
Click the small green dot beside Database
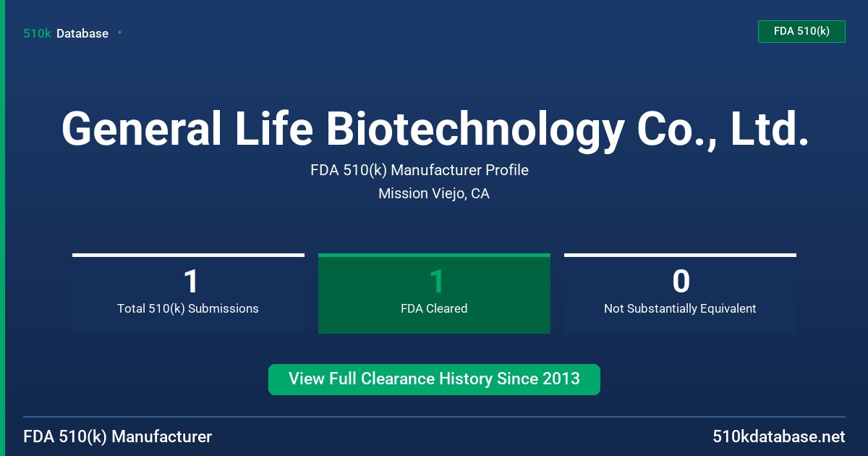point(119,33)
